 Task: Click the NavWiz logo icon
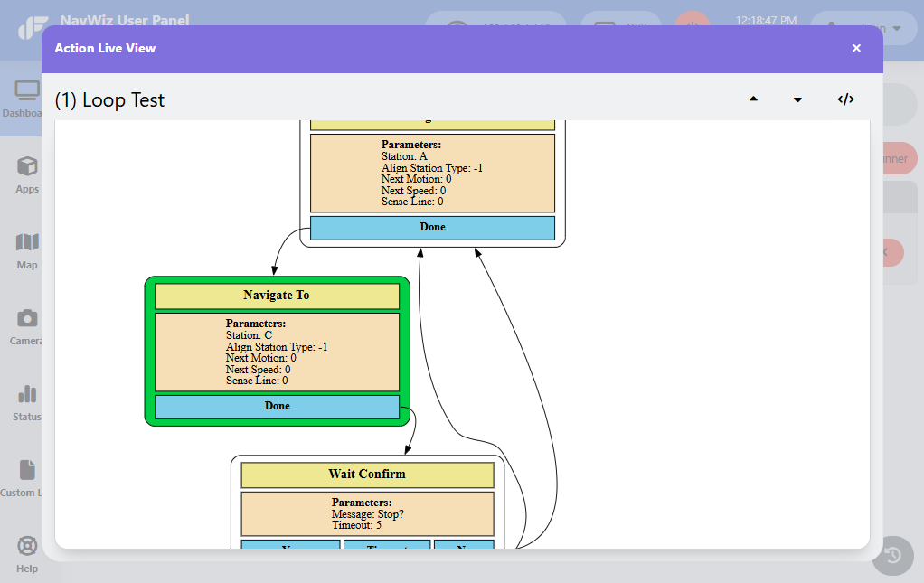click(x=33, y=28)
